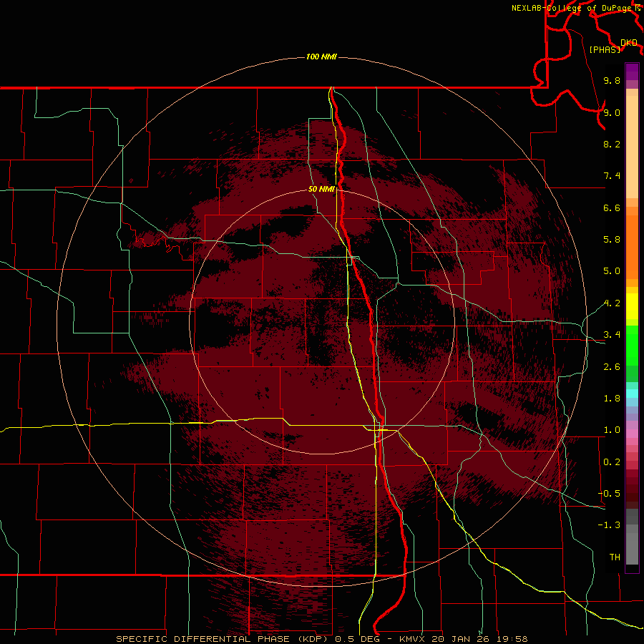The width and height of the screenshot is (644, 644).
Task: Click the KMVX station identifier in the caption
Action: click(x=412, y=639)
